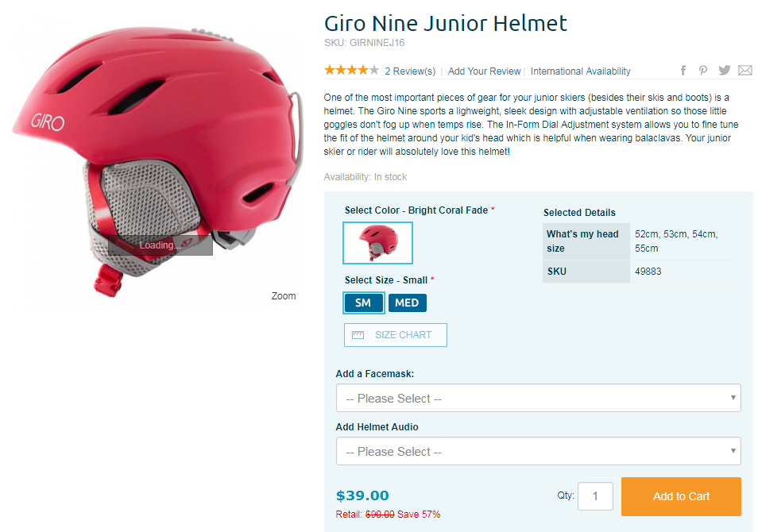Choose Bright Coral Fade color swatch
The image size is (758, 532).
377,243
